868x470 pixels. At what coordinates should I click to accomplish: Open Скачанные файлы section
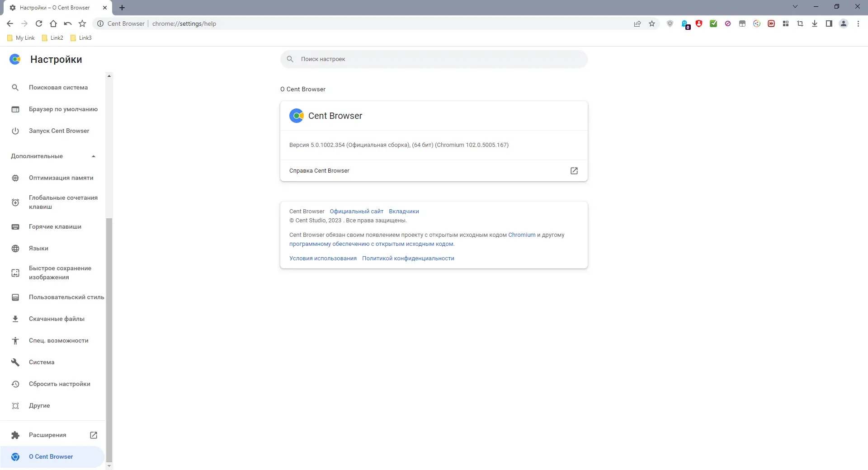(x=52, y=319)
